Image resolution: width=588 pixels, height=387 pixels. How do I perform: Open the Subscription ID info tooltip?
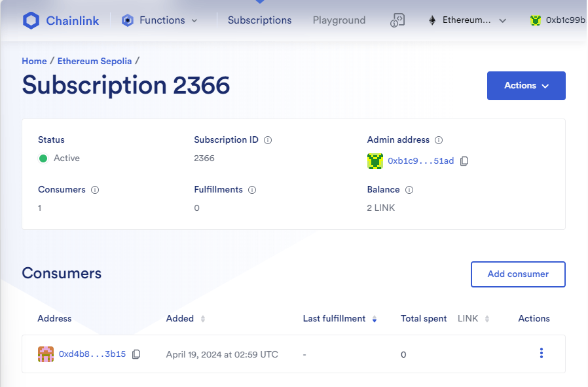pyautogui.click(x=268, y=140)
